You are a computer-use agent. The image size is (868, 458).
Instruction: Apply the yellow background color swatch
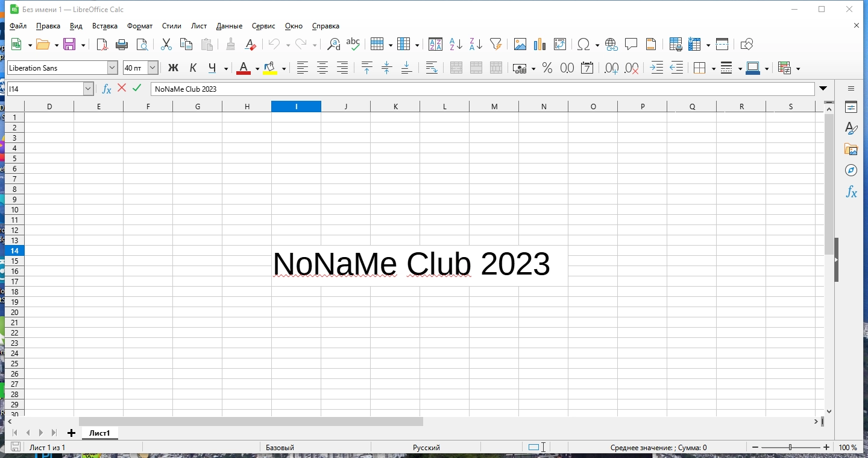tap(270, 68)
